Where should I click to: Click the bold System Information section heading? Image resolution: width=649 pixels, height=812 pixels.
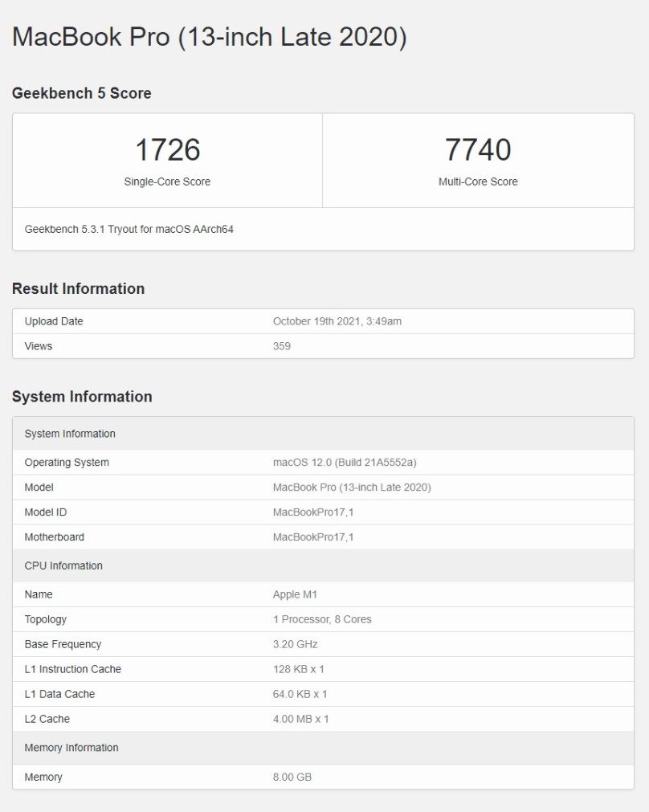[82, 397]
